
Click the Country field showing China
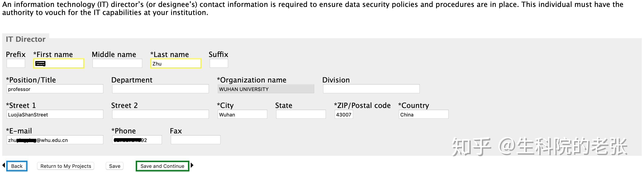pyautogui.click(x=424, y=114)
